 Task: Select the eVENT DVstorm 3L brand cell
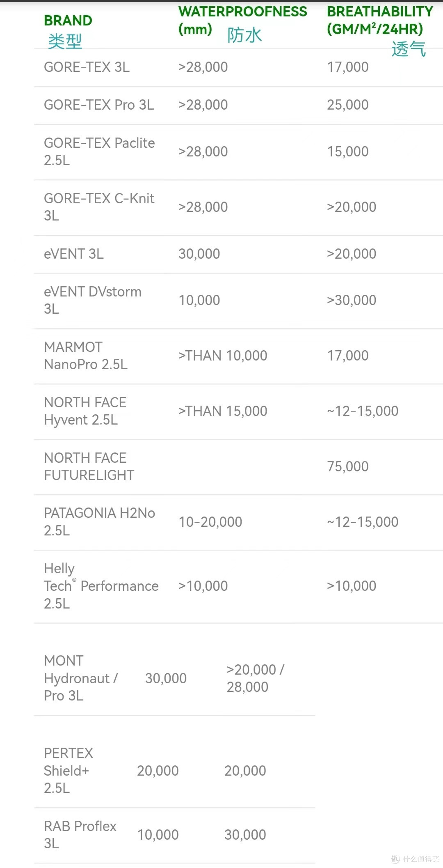point(92,300)
